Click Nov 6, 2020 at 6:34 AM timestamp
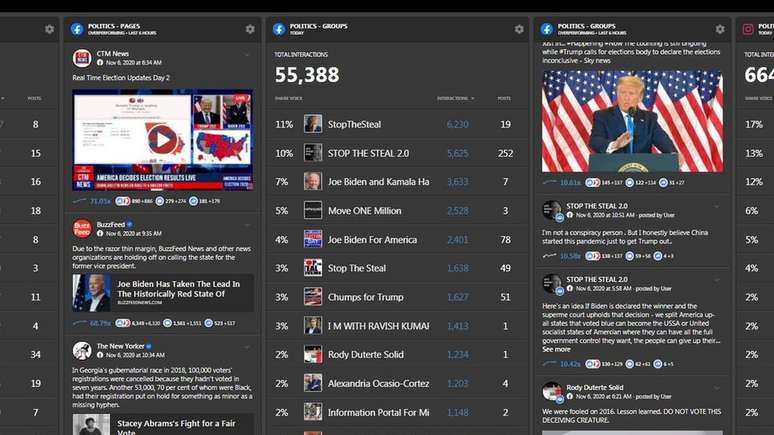The image size is (774, 435). coord(133,63)
